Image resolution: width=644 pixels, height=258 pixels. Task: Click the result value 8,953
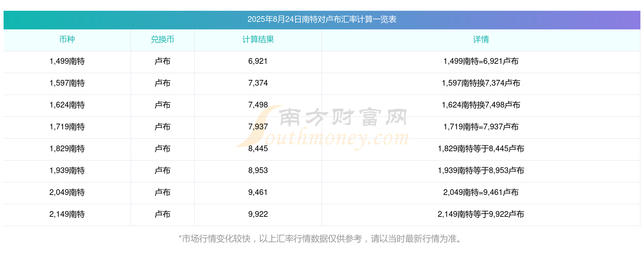point(258,171)
